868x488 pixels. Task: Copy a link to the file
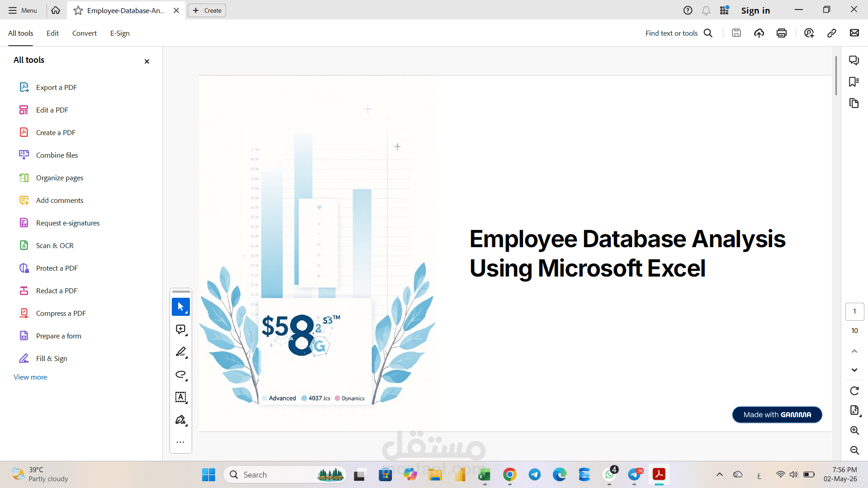point(832,33)
